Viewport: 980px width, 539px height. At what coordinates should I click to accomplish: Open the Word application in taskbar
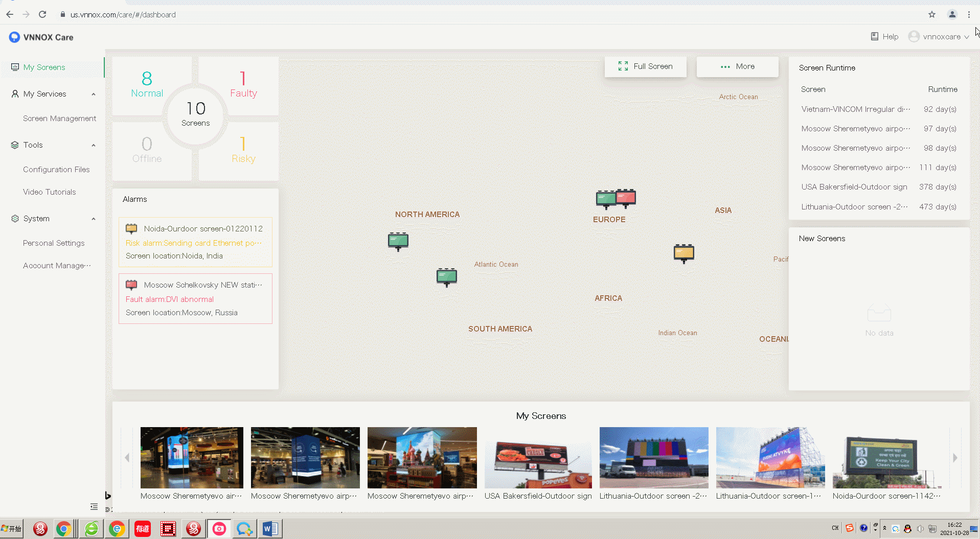pos(270,529)
